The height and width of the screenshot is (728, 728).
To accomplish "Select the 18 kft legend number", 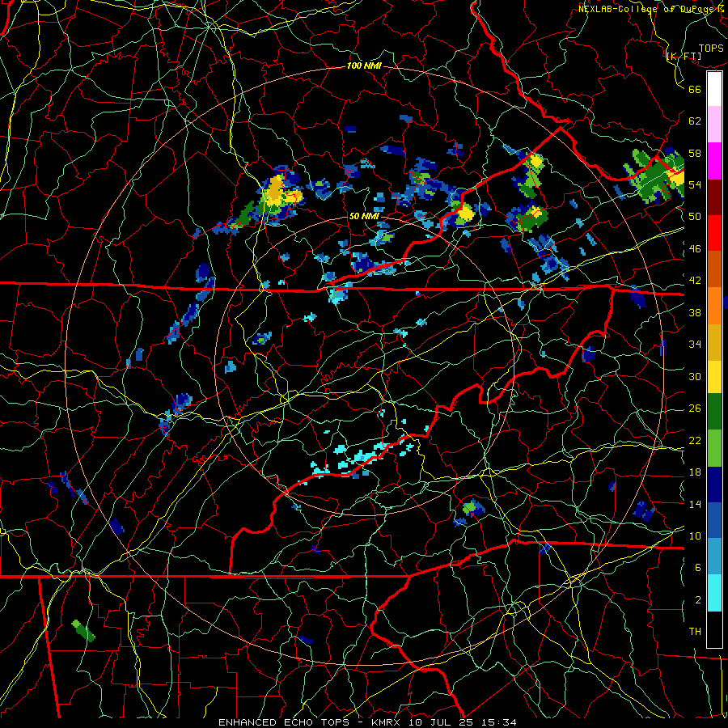I will point(695,472).
